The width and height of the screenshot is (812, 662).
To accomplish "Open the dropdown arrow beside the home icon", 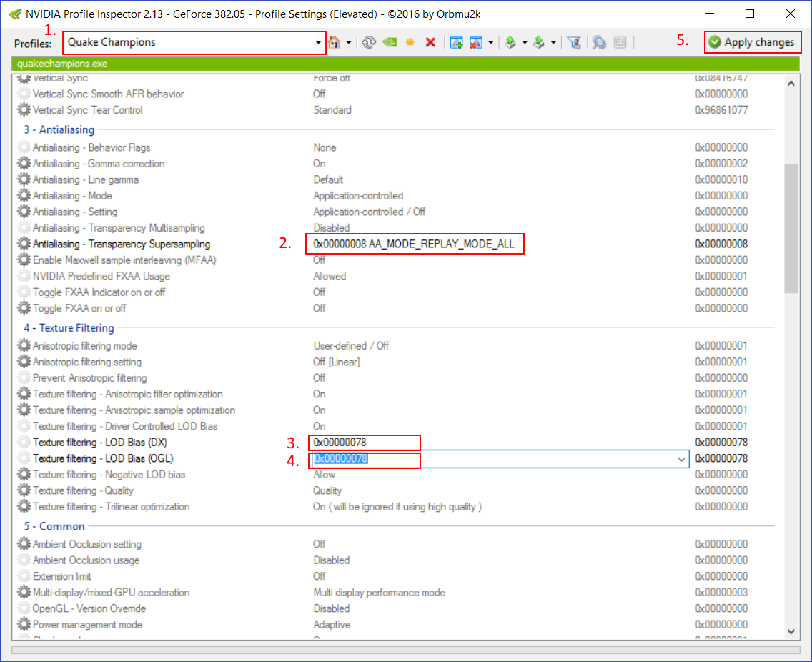I will [x=348, y=43].
